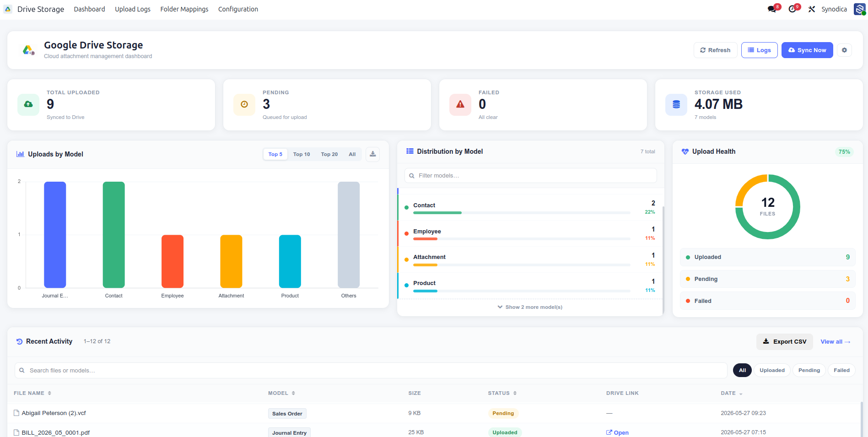Open the settings gear beside Sync Now
This screenshot has width=868, height=437.
click(x=845, y=50)
